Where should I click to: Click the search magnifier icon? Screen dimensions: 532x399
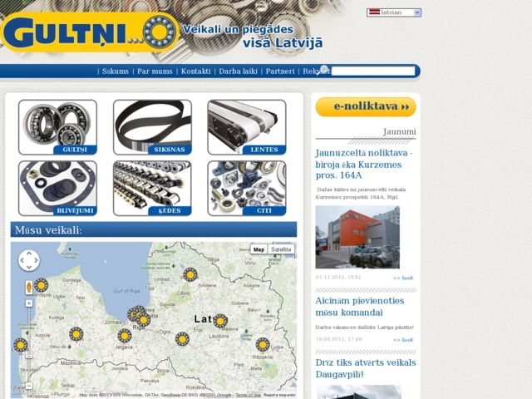point(324,70)
